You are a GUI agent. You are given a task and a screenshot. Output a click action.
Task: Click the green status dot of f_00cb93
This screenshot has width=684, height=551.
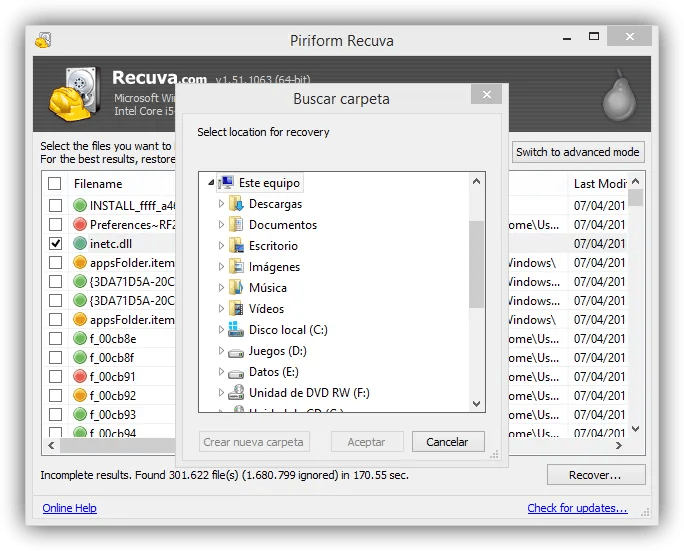(x=79, y=414)
